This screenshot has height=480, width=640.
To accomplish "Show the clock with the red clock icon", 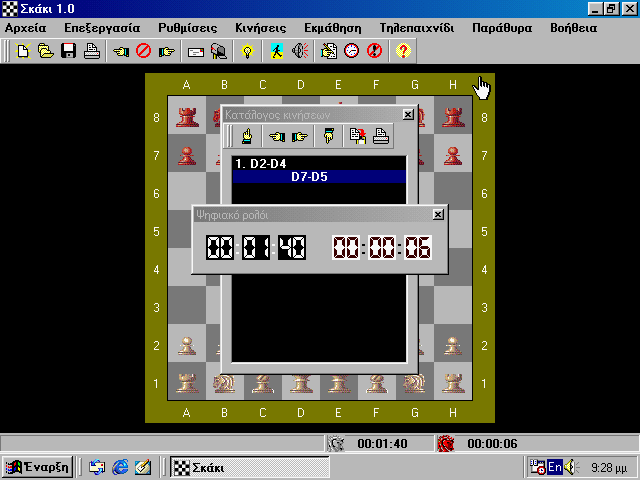I will point(351,51).
